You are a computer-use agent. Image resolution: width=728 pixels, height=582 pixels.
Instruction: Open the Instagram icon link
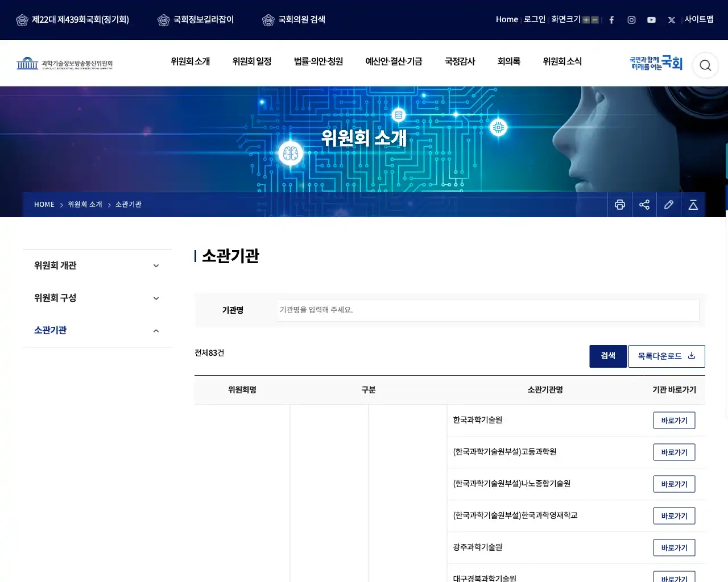click(631, 20)
